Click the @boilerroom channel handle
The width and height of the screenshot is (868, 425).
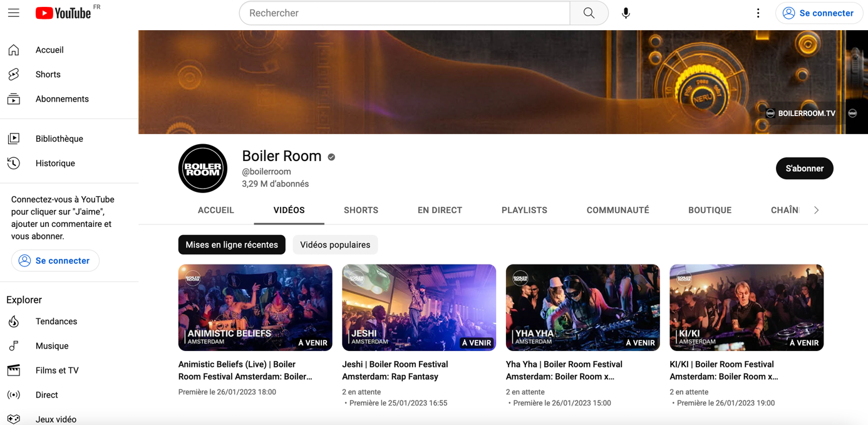pyautogui.click(x=267, y=172)
